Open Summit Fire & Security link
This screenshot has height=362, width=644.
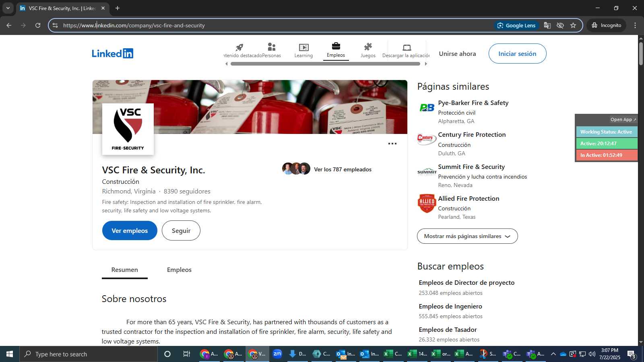471,167
